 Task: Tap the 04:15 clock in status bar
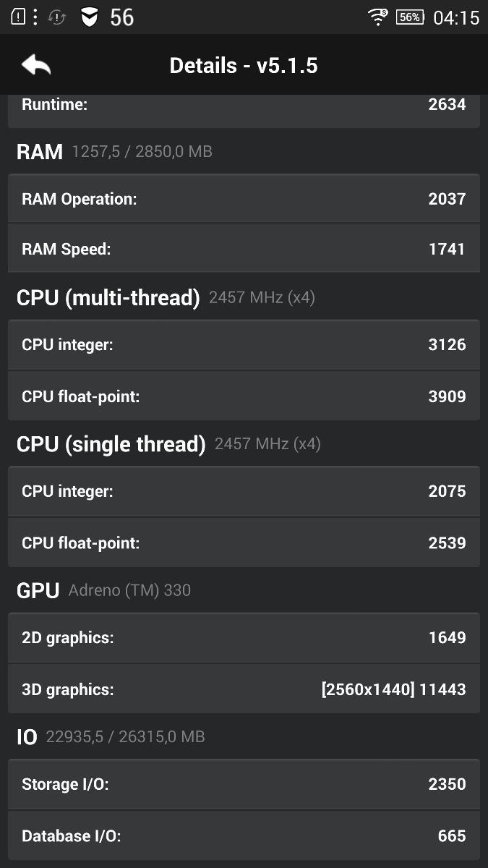(x=456, y=17)
